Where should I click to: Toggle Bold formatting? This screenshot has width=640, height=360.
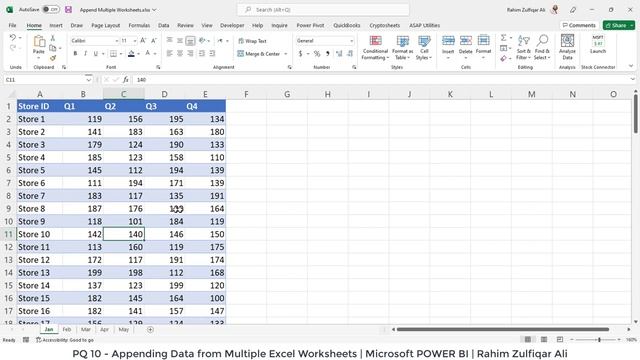75,53
